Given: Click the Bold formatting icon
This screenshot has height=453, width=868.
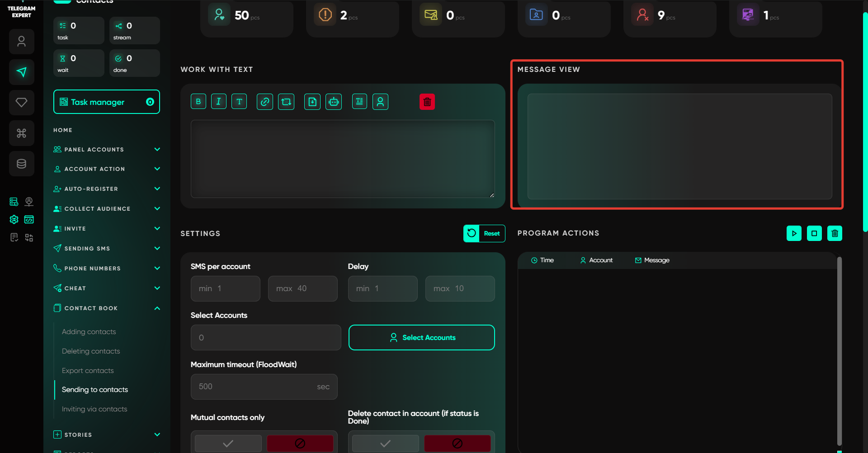Looking at the screenshot, I should (x=198, y=102).
